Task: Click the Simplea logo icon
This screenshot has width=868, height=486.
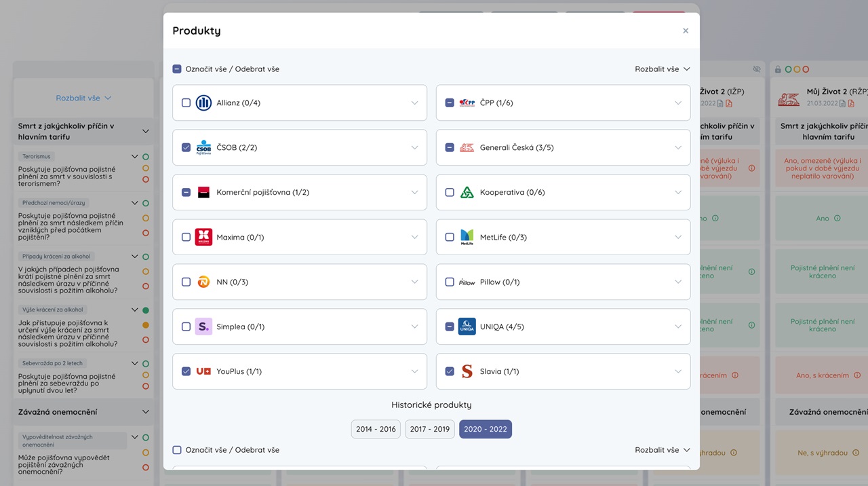Action: pos(203,326)
